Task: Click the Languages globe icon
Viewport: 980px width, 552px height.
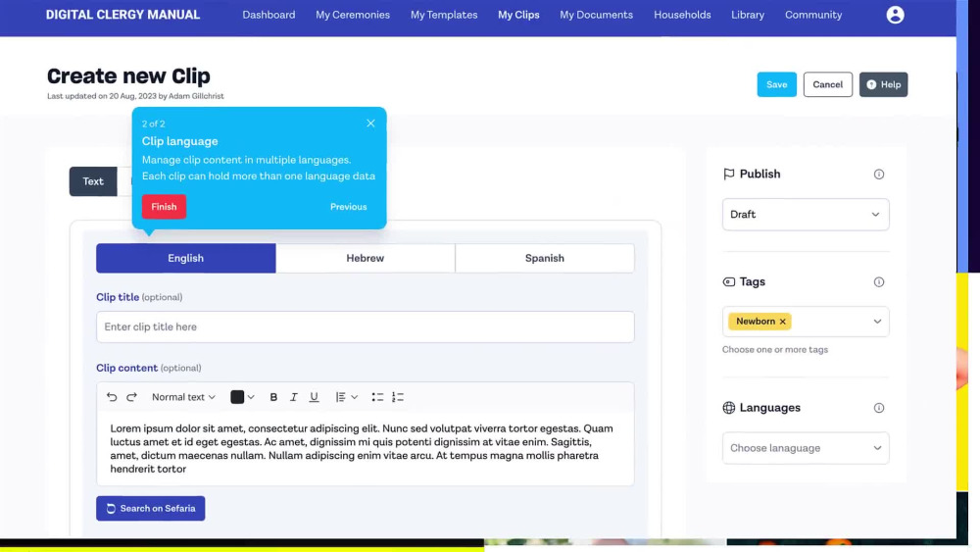Action: (729, 408)
